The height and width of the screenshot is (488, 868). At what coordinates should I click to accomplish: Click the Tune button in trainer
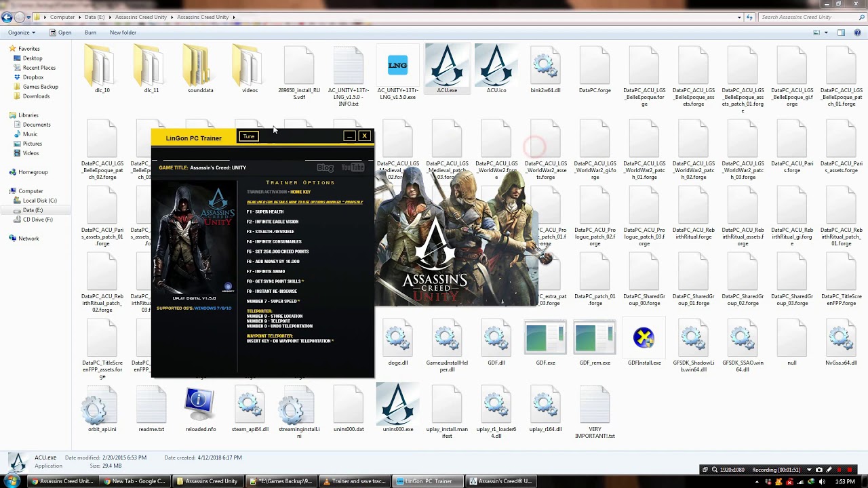pos(249,137)
